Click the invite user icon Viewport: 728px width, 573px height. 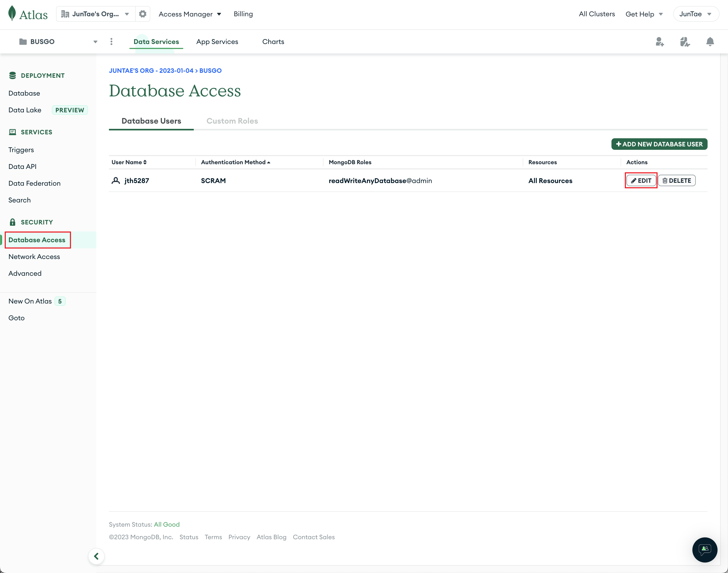click(660, 42)
